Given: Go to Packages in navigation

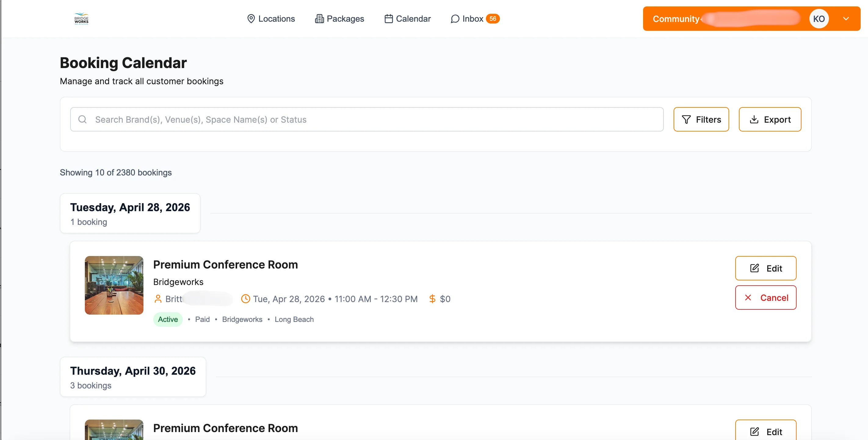Looking at the screenshot, I should pos(340,19).
